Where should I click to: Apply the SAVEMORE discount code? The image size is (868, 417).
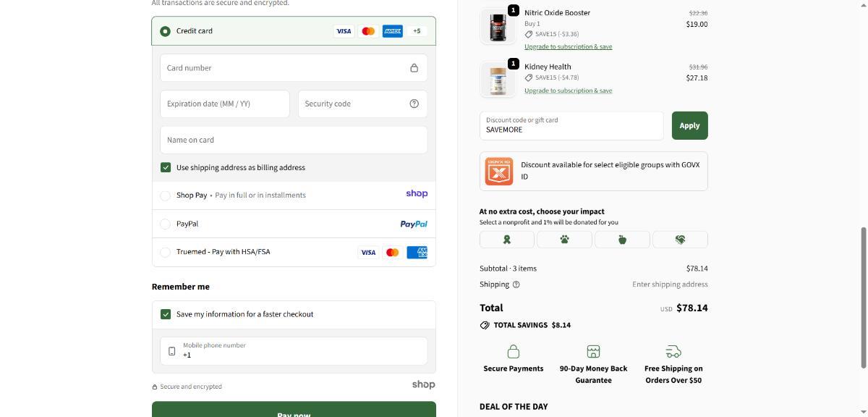click(689, 125)
